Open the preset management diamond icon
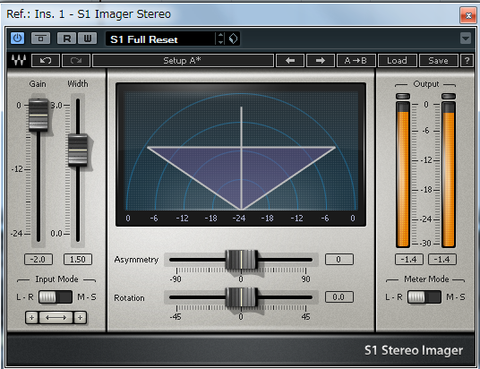This screenshot has width=480, height=369. click(233, 39)
